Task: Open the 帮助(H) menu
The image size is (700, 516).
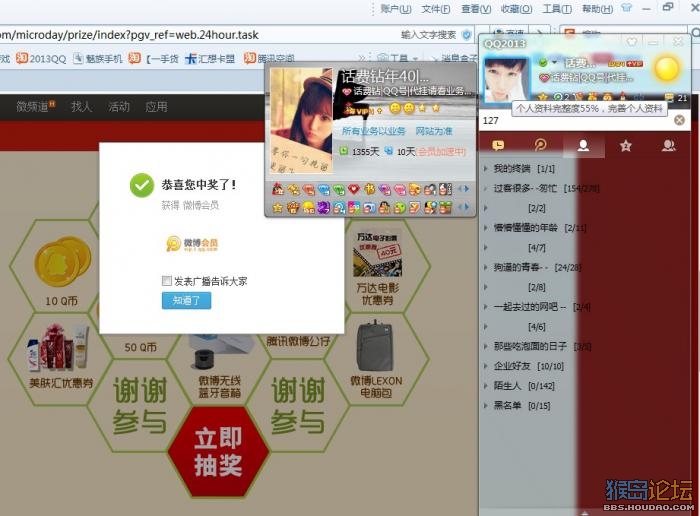Action: (597, 8)
